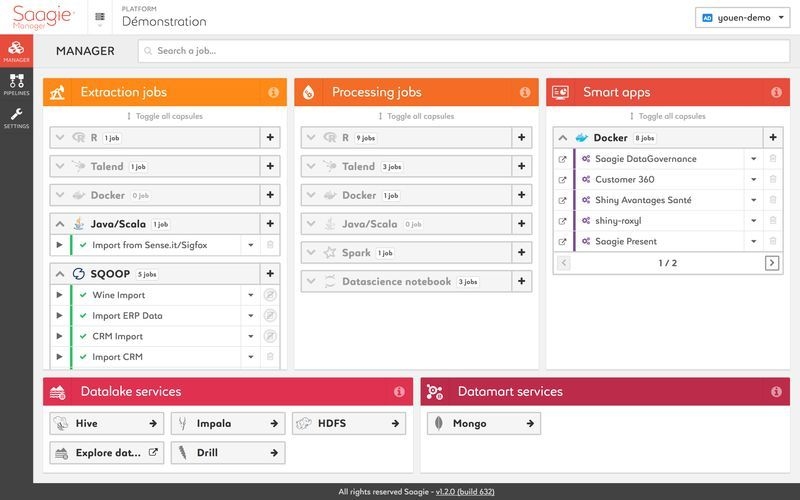Screen dimensions: 800x500
Task: Open options dropdown for Shiny Avantages Santé
Action: pyautogui.click(x=754, y=200)
